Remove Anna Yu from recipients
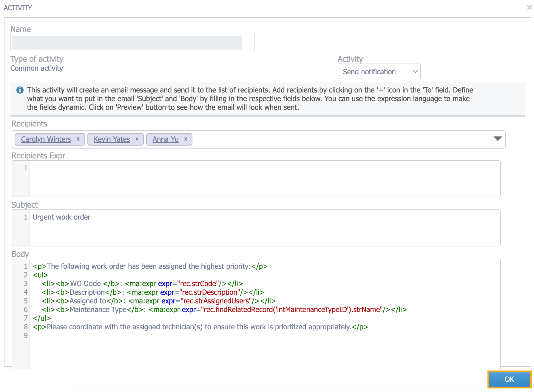 point(186,139)
